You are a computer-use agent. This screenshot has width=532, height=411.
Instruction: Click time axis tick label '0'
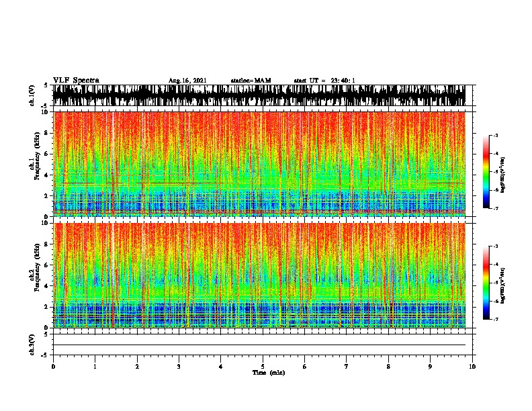(53, 367)
